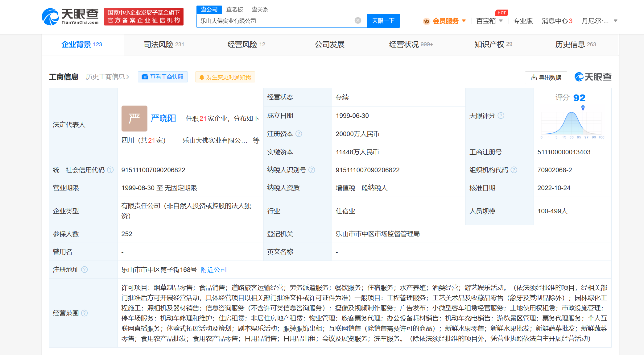Click help icon next to 统一社会信用代码

[110, 170]
